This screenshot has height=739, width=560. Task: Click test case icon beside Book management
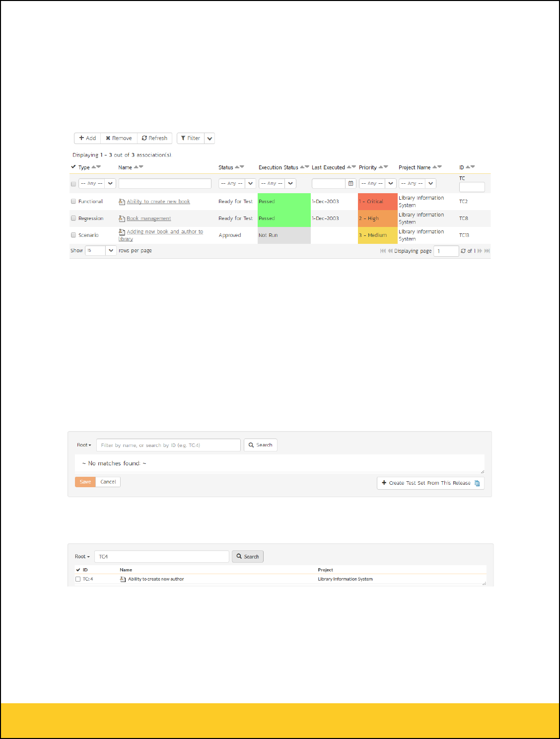click(x=122, y=219)
